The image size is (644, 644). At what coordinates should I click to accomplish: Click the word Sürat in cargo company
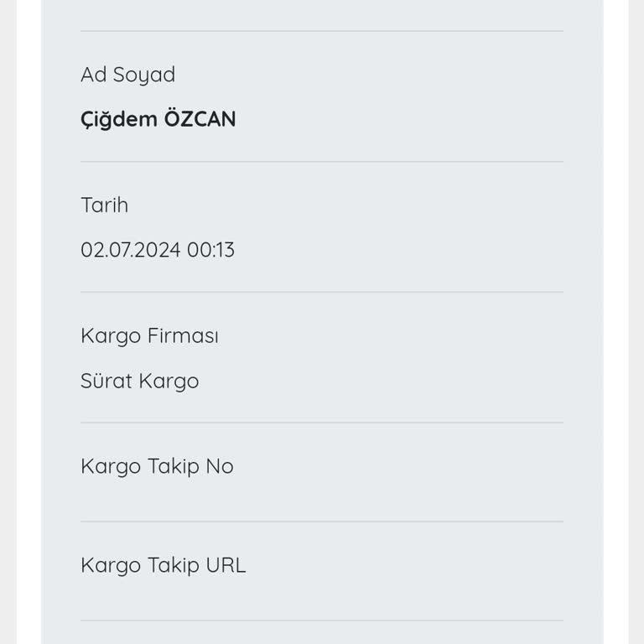106,381
